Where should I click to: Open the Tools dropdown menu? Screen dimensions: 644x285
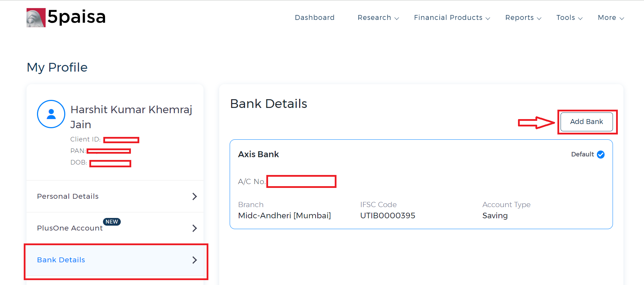click(x=569, y=17)
